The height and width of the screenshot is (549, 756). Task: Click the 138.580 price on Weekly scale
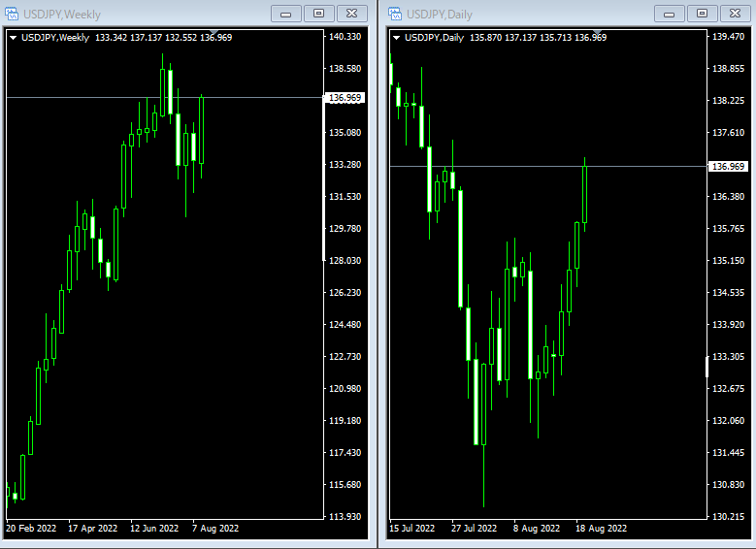[x=345, y=69]
